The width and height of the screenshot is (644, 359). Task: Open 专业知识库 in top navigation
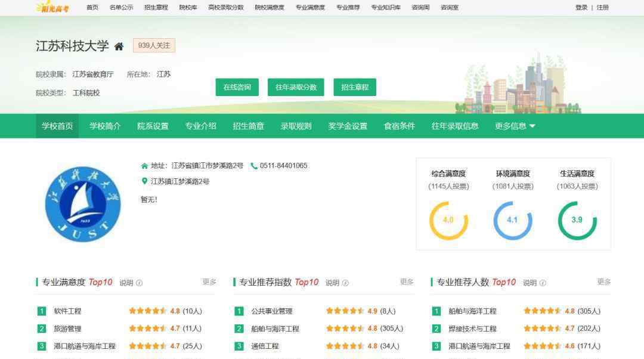click(386, 7)
